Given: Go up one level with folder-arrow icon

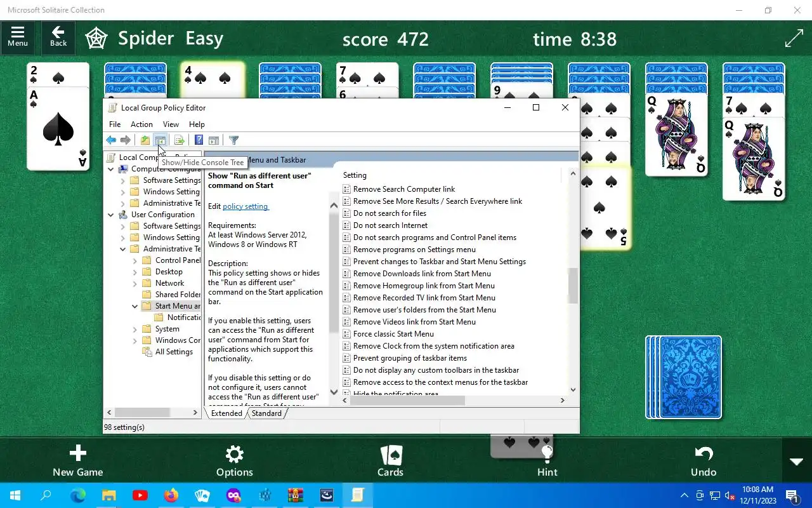Looking at the screenshot, I should tap(145, 140).
